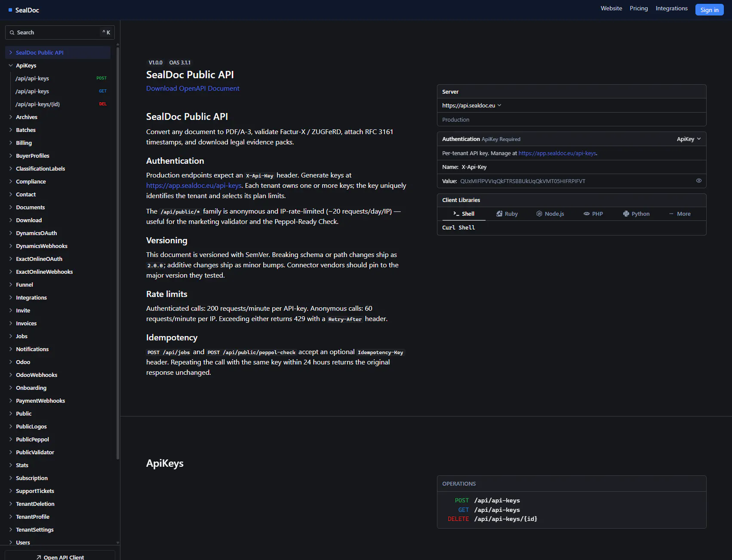Open POST /api/api-keys in sidebar
The width and height of the screenshot is (732, 560).
[x=61, y=78]
